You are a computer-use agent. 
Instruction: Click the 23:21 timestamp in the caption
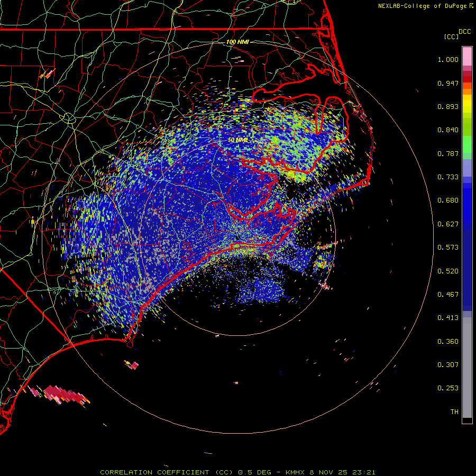364,472
